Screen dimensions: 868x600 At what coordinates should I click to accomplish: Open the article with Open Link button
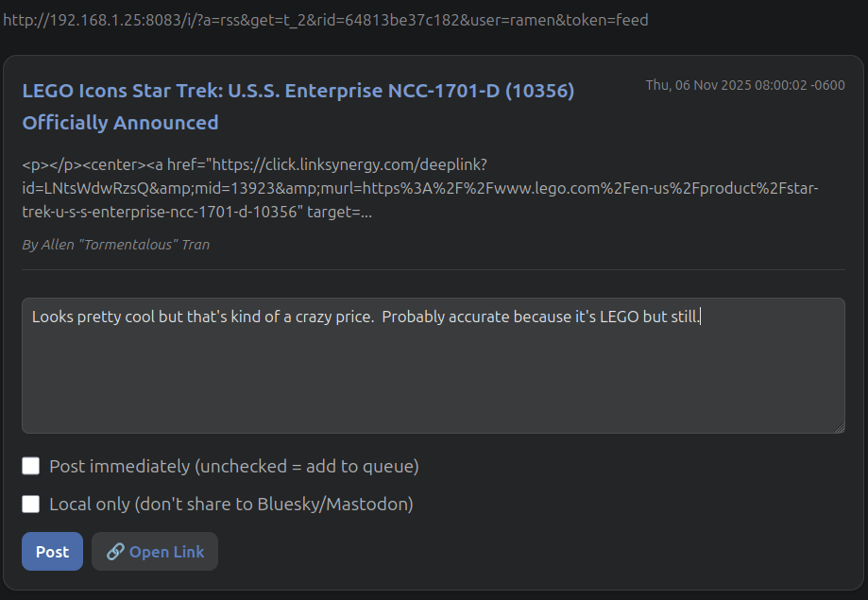[x=155, y=552]
